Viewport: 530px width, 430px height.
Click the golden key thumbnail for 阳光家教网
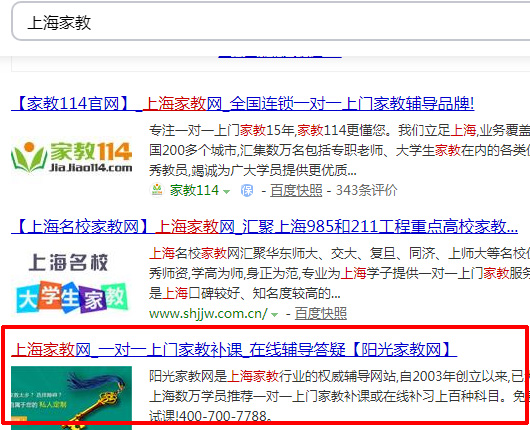[x=71, y=398]
